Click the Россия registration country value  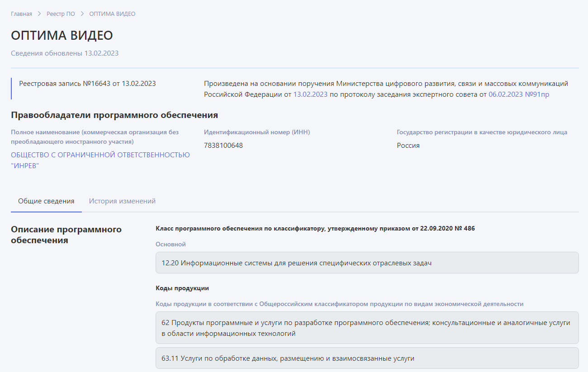point(408,146)
